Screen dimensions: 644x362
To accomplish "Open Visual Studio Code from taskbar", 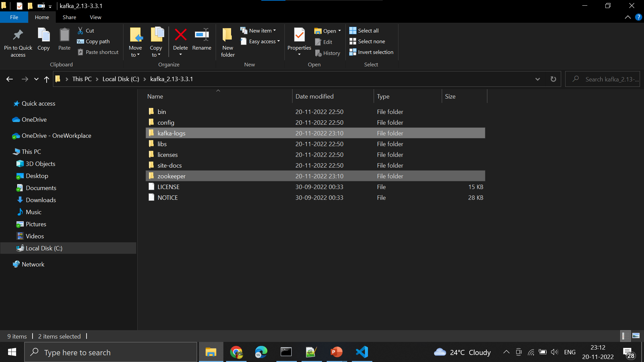I will coord(362,352).
